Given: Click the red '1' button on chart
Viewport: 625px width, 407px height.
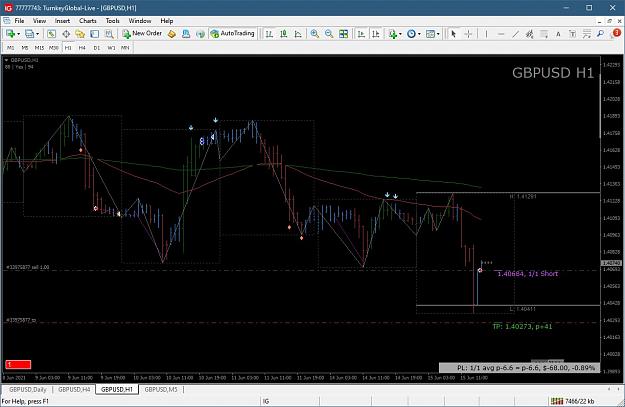Looking at the screenshot, I should pyautogui.click(x=18, y=364).
